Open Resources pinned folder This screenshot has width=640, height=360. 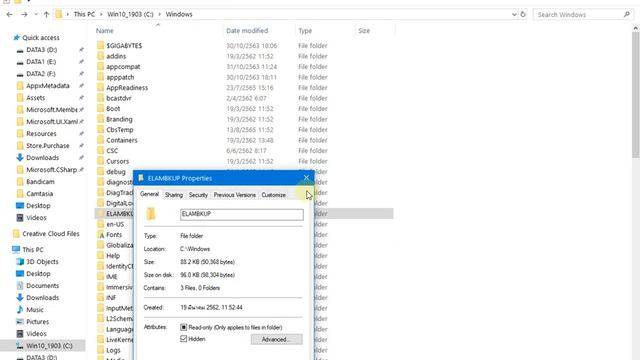41,134
